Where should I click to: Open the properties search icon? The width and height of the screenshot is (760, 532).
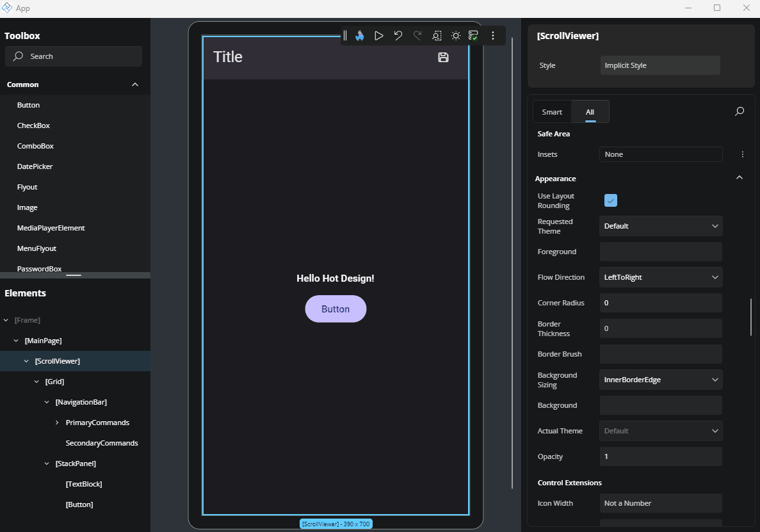tap(739, 111)
